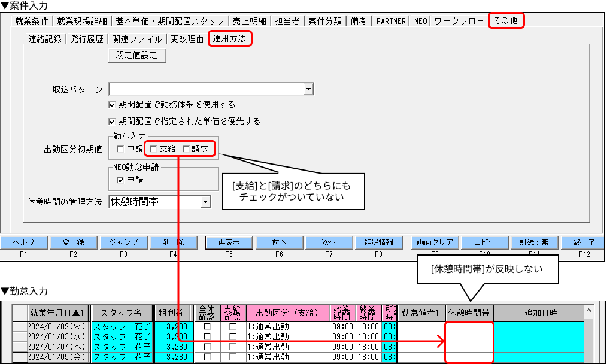Select the 2024/01/05(金) date cell
This screenshot has width=613, height=364.
coord(59,357)
